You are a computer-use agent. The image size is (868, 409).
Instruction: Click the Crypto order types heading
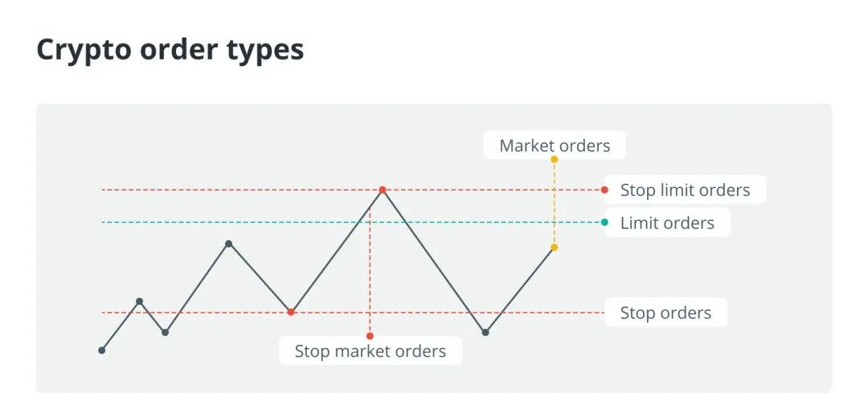coord(170,49)
